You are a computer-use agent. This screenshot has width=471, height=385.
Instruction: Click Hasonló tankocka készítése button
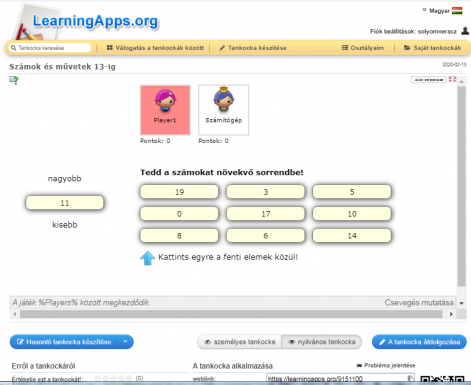[x=64, y=342]
